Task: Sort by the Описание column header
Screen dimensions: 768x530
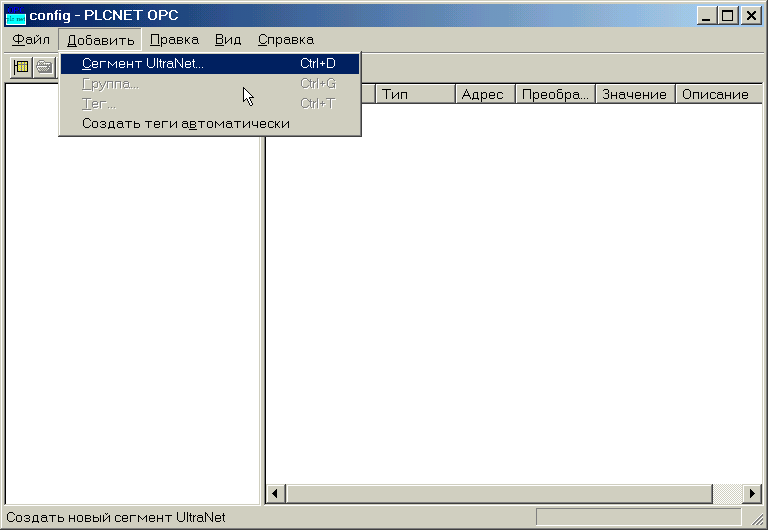Action: tap(719, 94)
